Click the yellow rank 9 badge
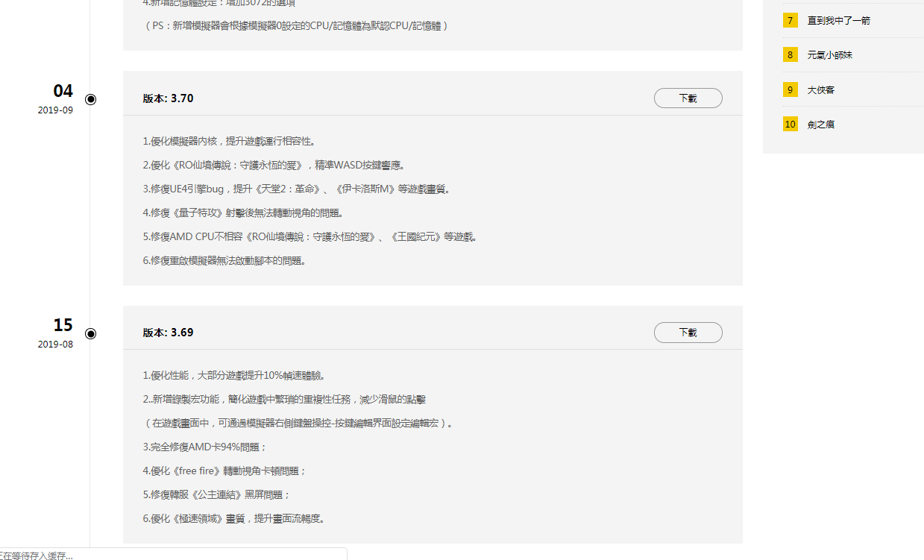 click(790, 89)
